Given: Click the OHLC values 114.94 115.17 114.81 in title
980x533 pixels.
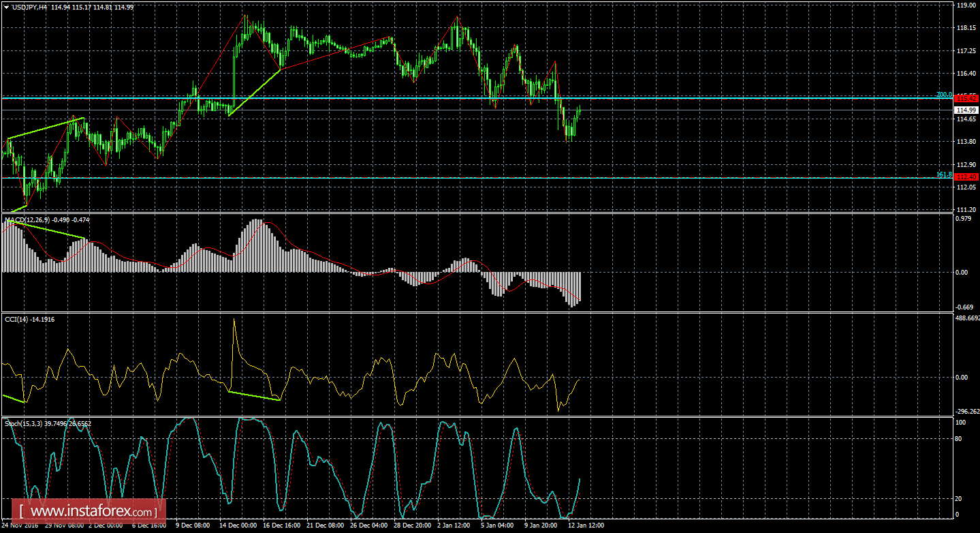Looking at the screenshot, I should pos(81,7).
